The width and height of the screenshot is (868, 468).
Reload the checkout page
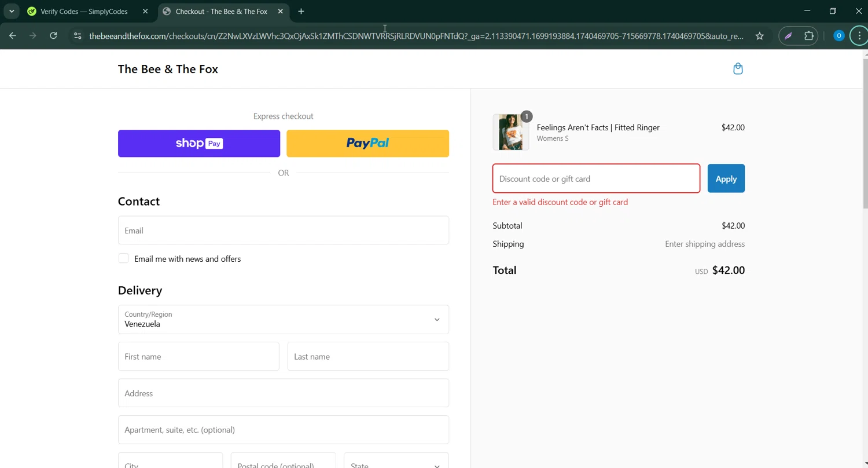click(53, 36)
